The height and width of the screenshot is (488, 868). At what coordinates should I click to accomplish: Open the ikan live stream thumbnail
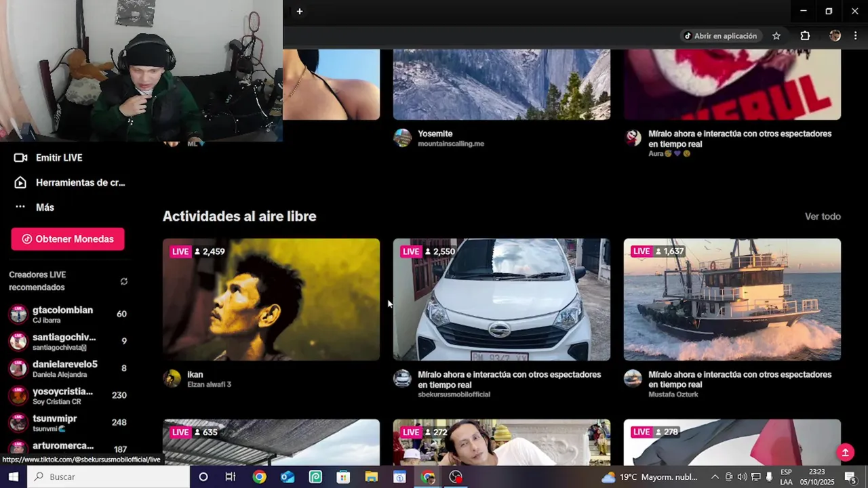(x=271, y=300)
